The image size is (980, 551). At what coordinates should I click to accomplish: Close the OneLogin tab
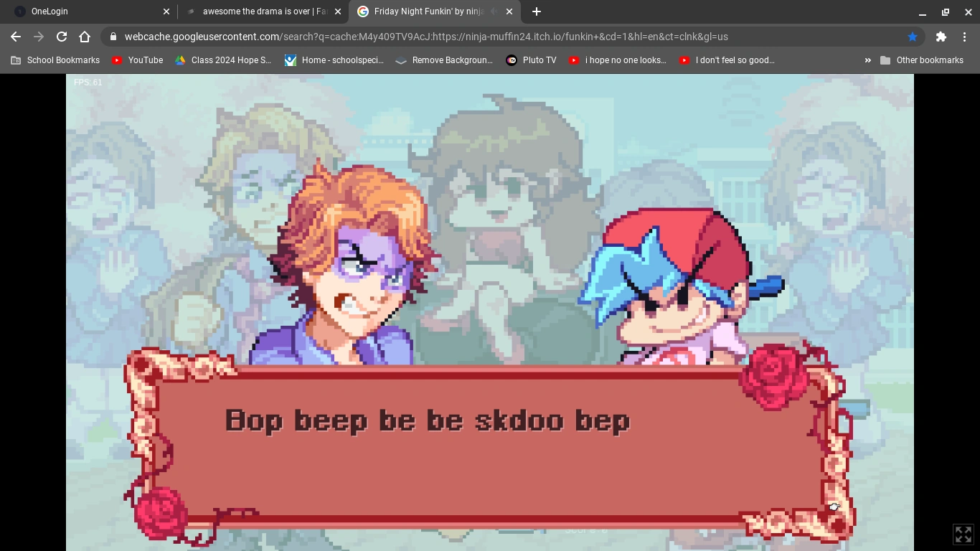click(x=166, y=11)
